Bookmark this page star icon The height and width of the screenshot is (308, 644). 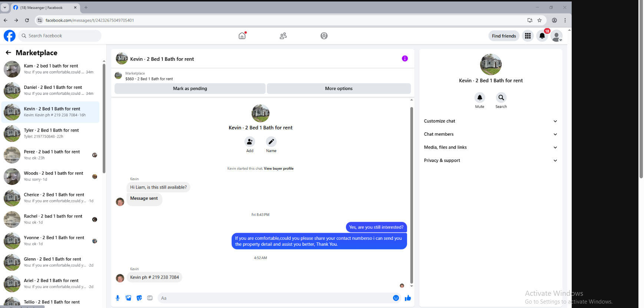[539, 20]
